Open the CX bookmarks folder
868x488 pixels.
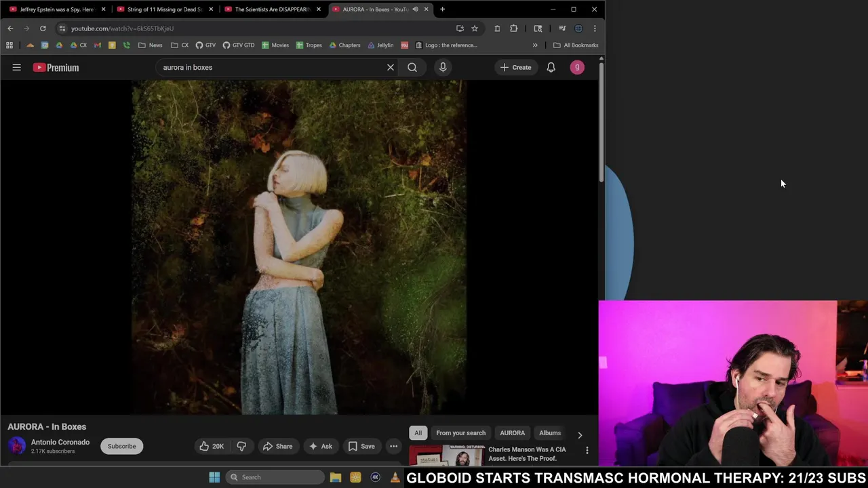click(x=180, y=45)
